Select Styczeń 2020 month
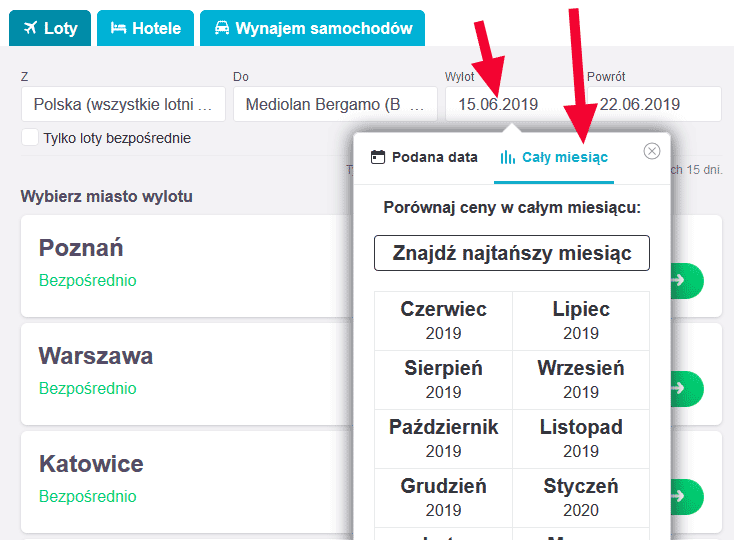 tap(581, 497)
